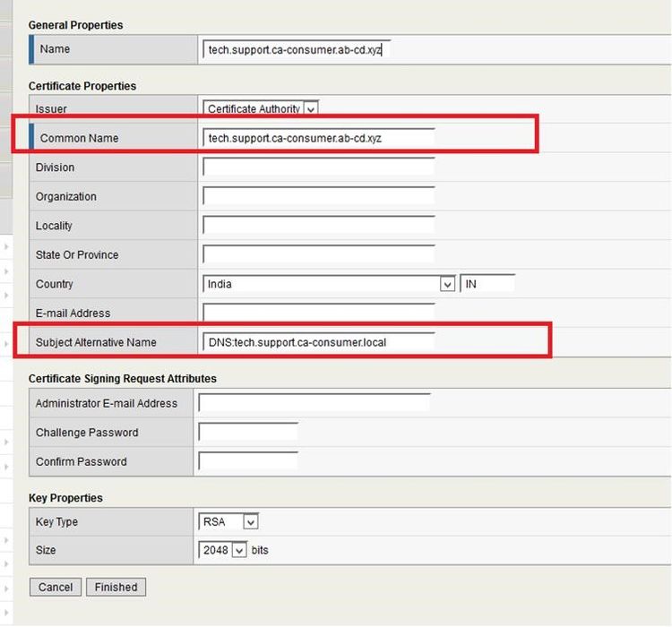Click the Administrator E-mail Address field
The width and height of the screenshot is (672, 627).
pyautogui.click(x=314, y=403)
